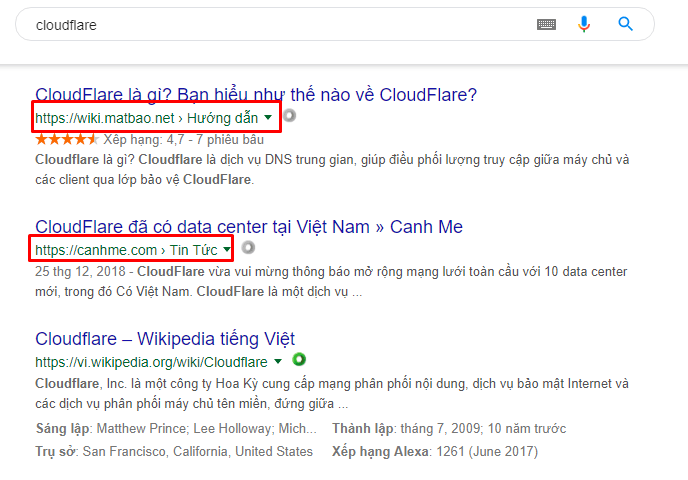Open 'Cloudflare – Wikipedia tiếng Việt' result

pyautogui.click(x=165, y=339)
